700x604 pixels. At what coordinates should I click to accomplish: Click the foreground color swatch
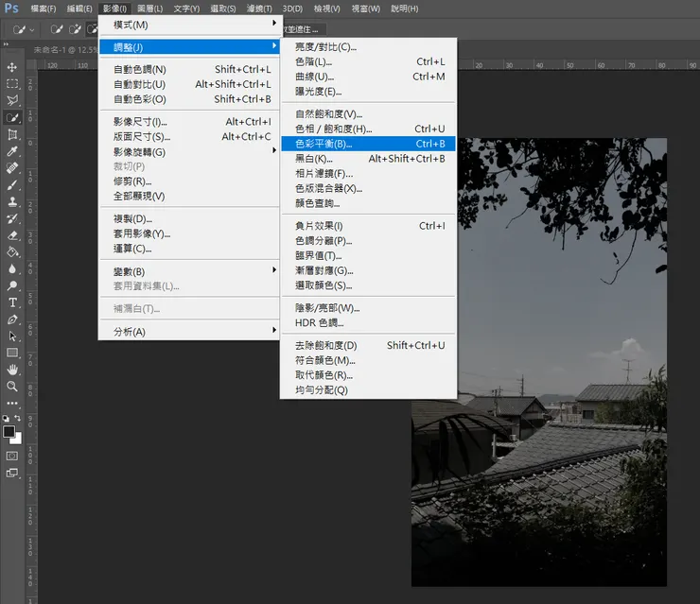9,431
